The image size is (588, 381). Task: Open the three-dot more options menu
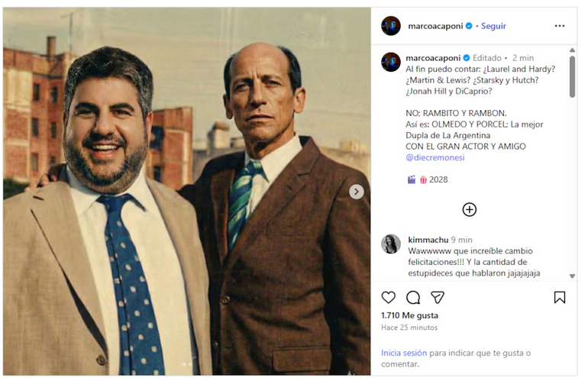tap(560, 26)
